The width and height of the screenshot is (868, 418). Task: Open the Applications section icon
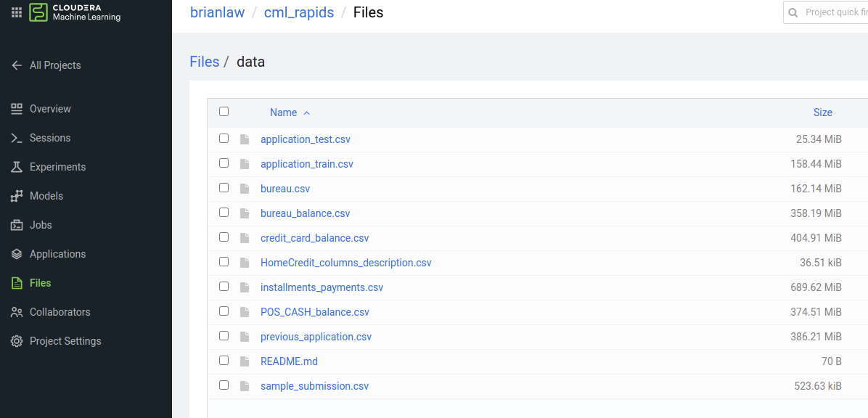pos(16,254)
